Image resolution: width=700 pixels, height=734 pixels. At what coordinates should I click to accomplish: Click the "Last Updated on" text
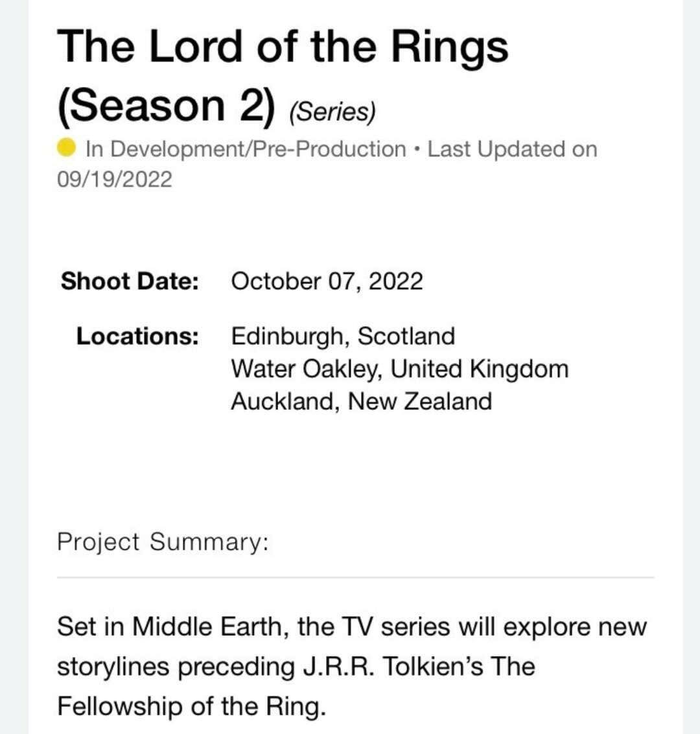click(512, 149)
